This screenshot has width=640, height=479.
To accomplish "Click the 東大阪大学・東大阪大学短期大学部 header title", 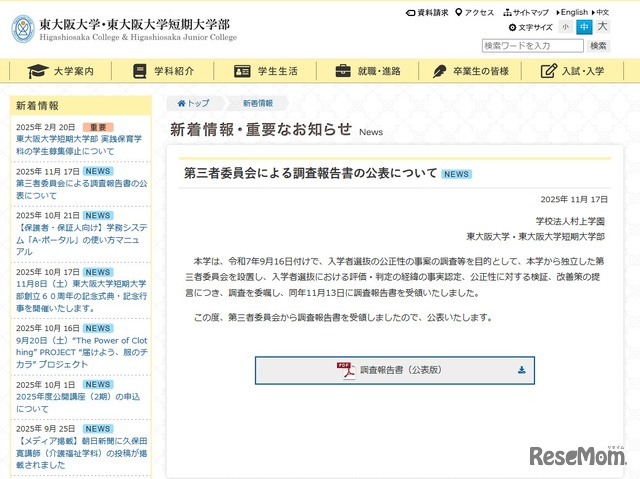I will point(135,24).
